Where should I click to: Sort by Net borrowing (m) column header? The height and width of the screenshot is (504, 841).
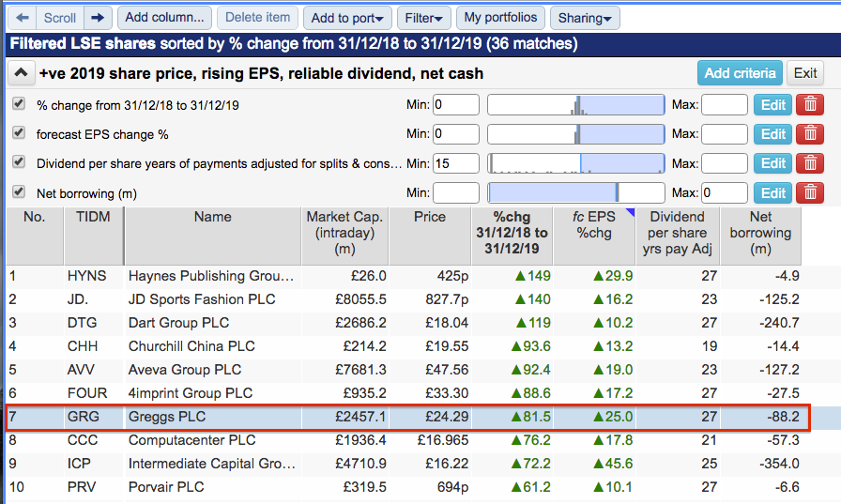[x=760, y=236]
